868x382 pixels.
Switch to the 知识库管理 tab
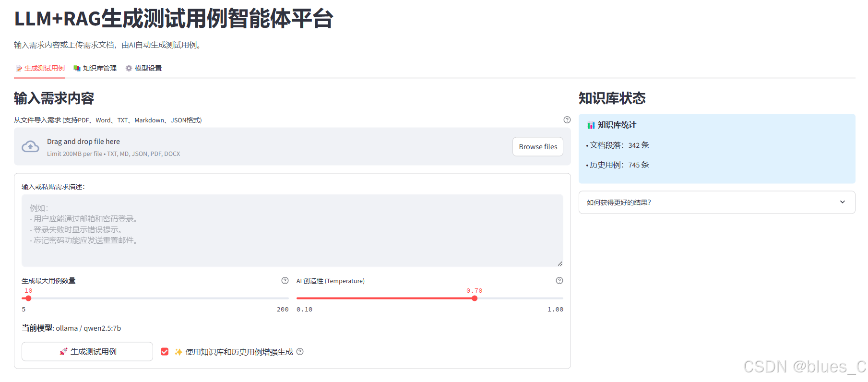click(95, 69)
